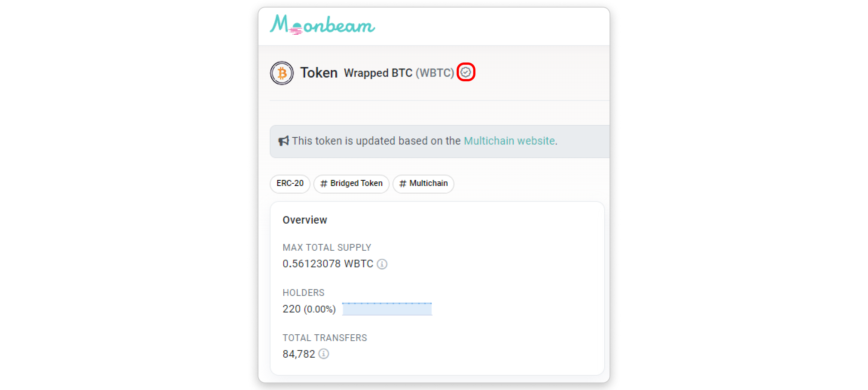Select the Bridged Token tag label
Viewport: 868px width, 390px height.
[356, 183]
